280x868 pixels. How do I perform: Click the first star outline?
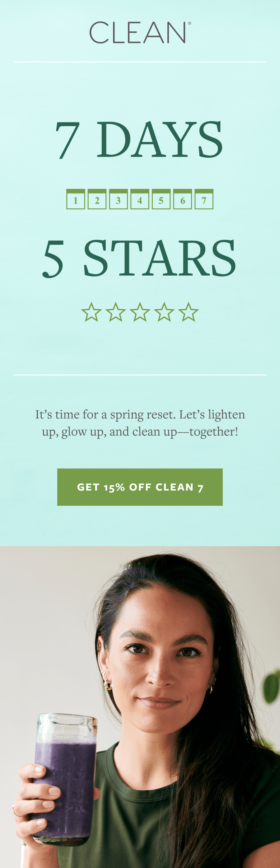click(x=91, y=312)
